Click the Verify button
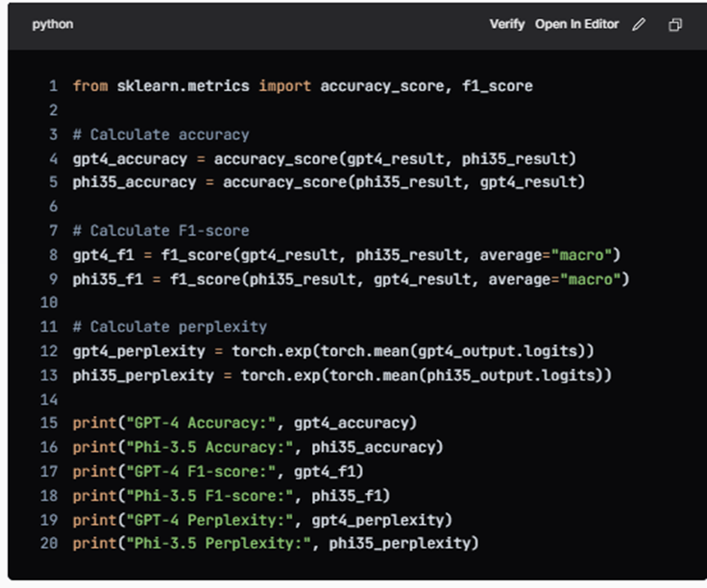This screenshot has width=707, height=588. click(x=507, y=24)
